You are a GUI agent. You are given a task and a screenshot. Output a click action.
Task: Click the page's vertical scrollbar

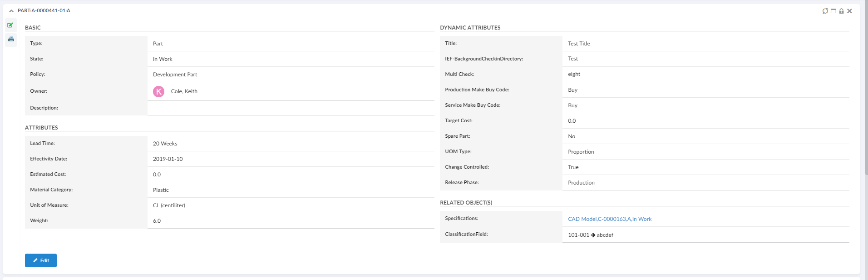pyautogui.click(x=866, y=91)
